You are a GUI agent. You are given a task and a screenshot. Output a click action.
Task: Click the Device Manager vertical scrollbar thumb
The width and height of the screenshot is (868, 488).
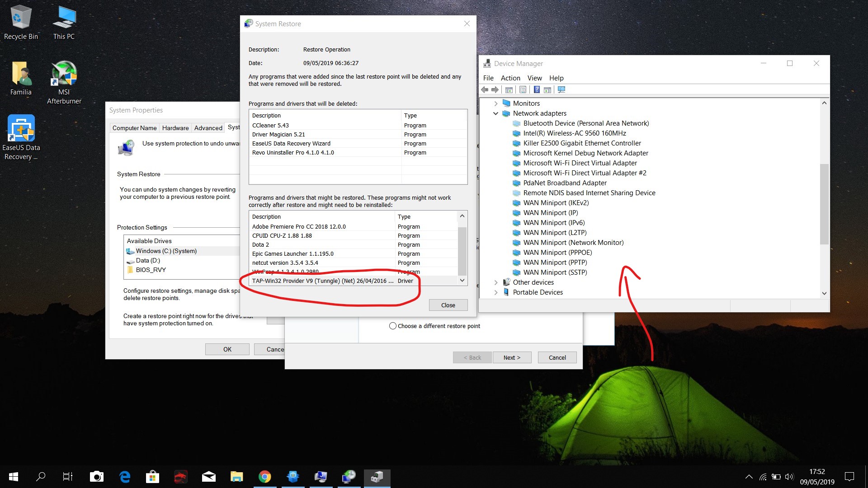coord(824,203)
